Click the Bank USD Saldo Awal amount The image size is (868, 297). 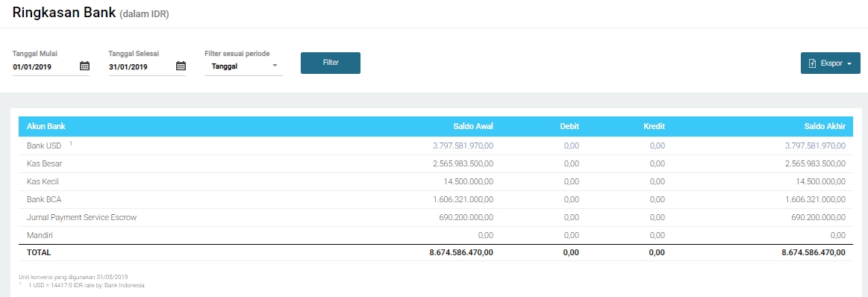point(463,146)
